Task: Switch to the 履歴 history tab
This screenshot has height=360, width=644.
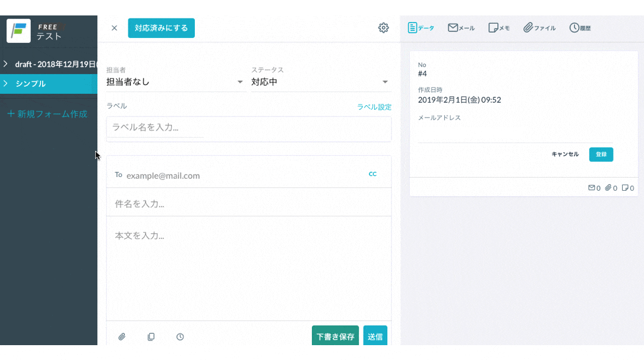Action: (580, 28)
